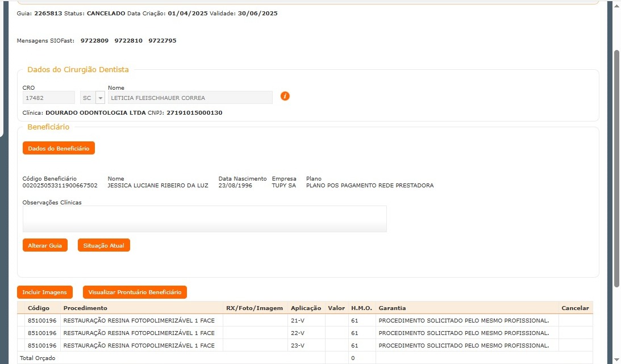621x364 pixels.
Task: Click the Procedimento column header
Action: click(85, 308)
